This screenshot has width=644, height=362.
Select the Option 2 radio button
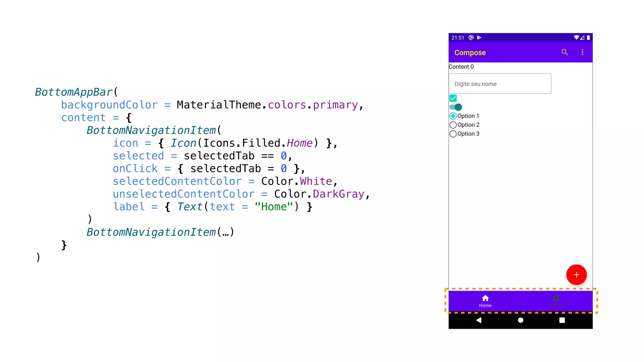coord(453,125)
